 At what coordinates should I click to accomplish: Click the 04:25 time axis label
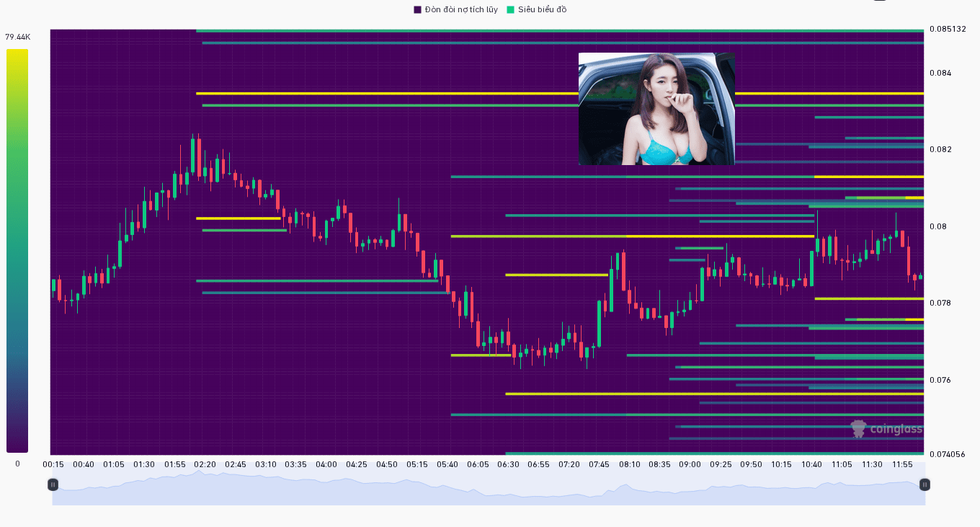(357, 464)
